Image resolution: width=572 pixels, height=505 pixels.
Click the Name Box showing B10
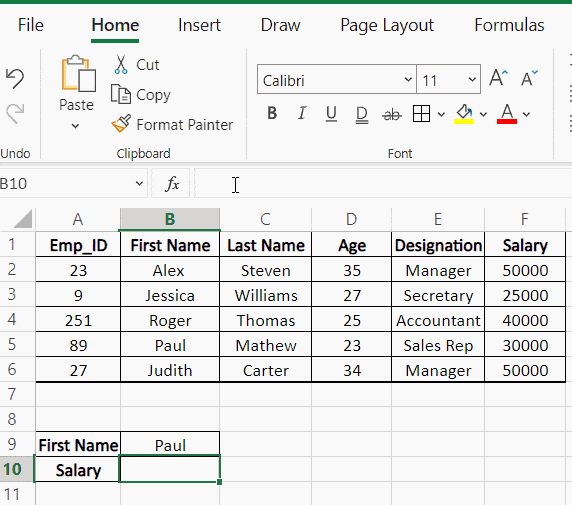[66, 184]
